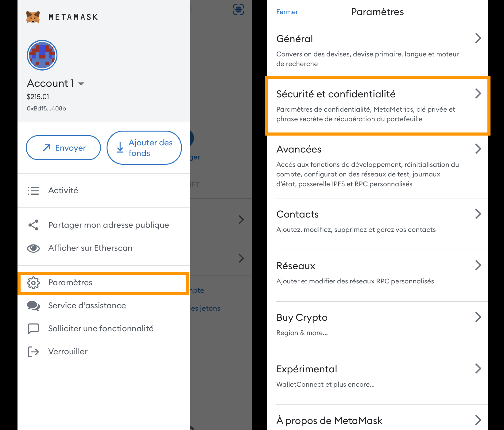Toggle address visibility with the Etherscan eye icon

pyautogui.click(x=33, y=248)
